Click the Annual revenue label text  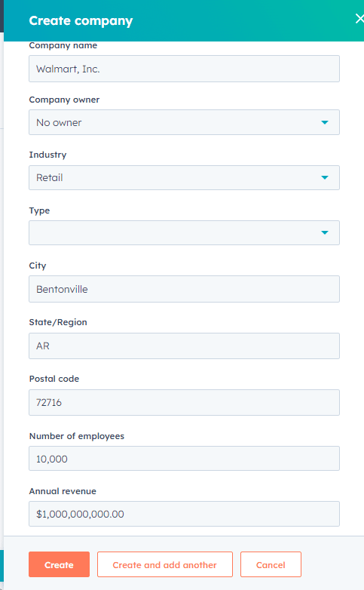click(63, 491)
